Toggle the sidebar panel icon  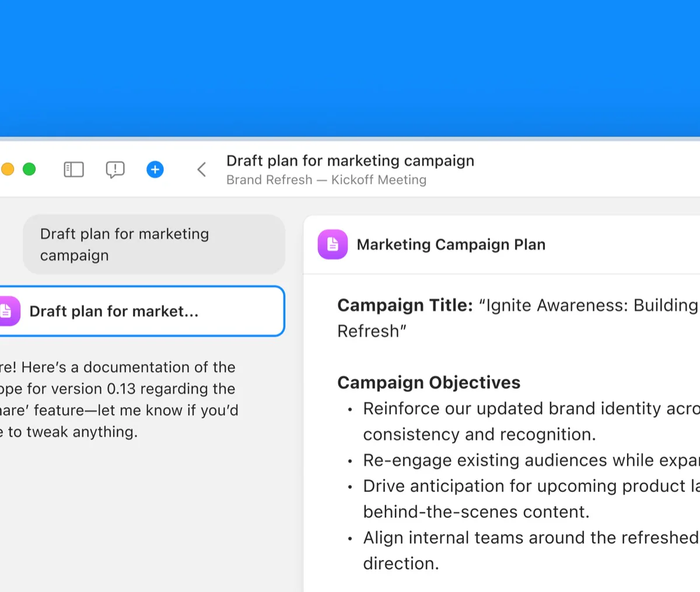tap(73, 170)
